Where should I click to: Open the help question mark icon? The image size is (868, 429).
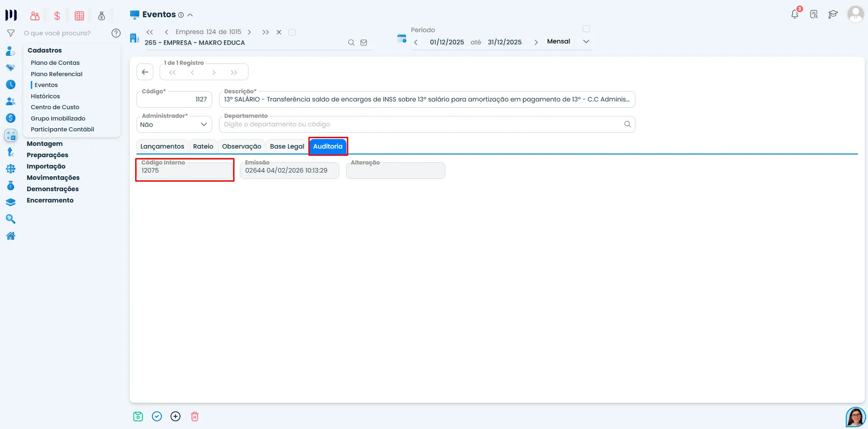[x=116, y=33]
